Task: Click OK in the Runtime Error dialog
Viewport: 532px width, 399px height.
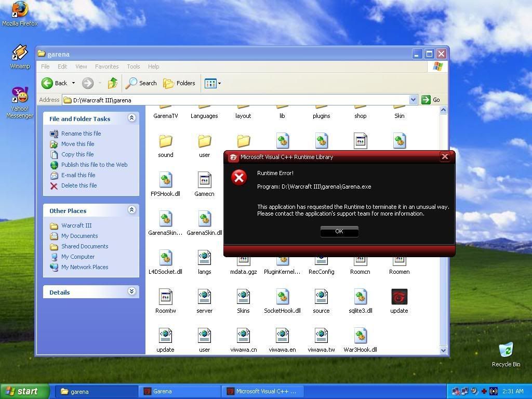Action: pyautogui.click(x=339, y=232)
